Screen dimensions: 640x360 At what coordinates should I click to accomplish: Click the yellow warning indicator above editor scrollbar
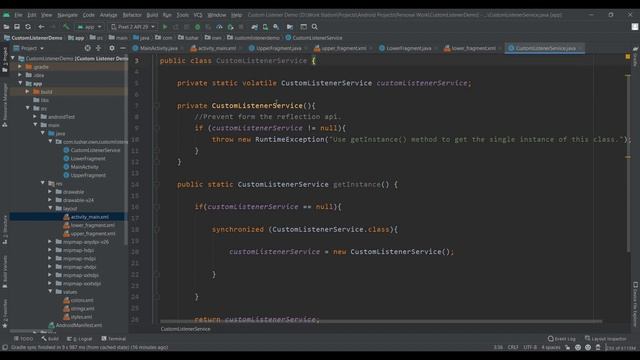pyautogui.click(x=628, y=57)
